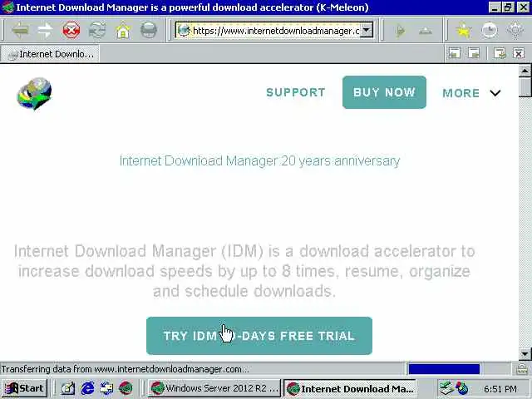Open History using the clock icon
Screen dimensions: 532x399
click(490, 31)
